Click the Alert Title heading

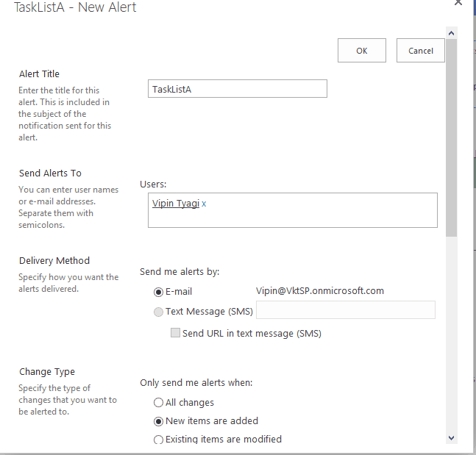point(39,74)
